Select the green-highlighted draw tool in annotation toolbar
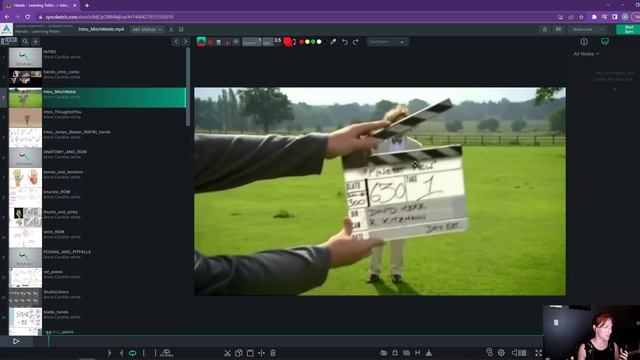Image resolution: width=640 pixels, height=360 pixels. point(201,42)
